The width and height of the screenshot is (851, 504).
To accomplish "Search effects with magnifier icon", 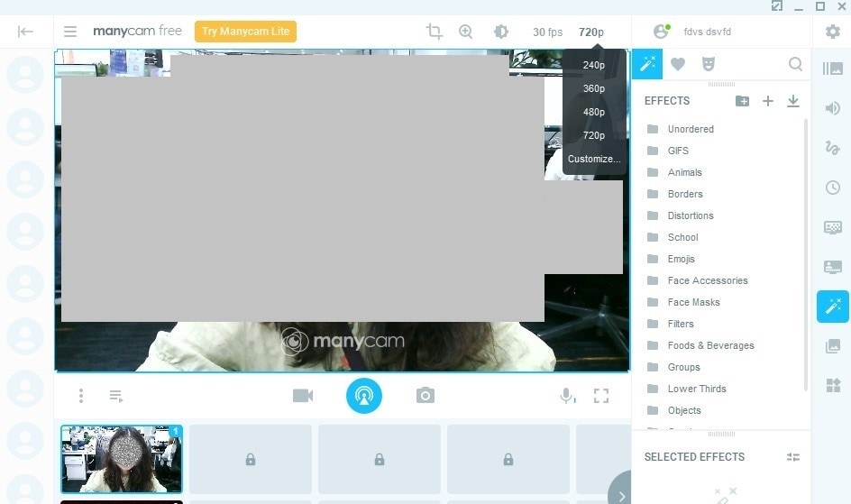I will pyautogui.click(x=795, y=64).
